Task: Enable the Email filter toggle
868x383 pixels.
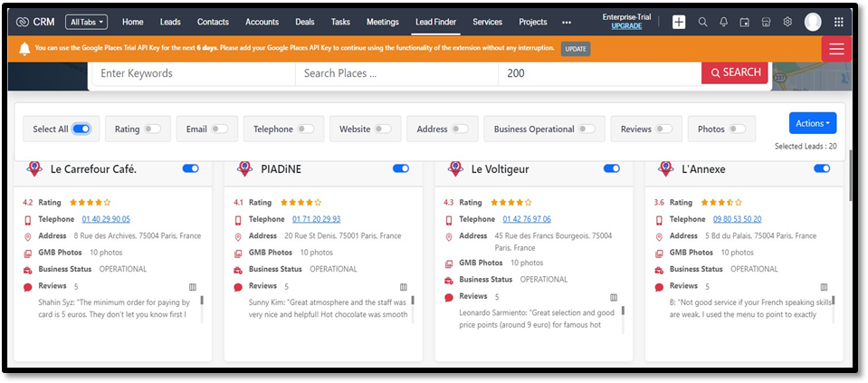Action: point(219,129)
